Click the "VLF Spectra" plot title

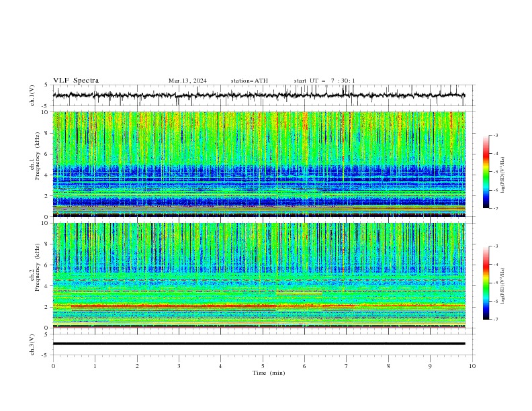click(x=76, y=81)
